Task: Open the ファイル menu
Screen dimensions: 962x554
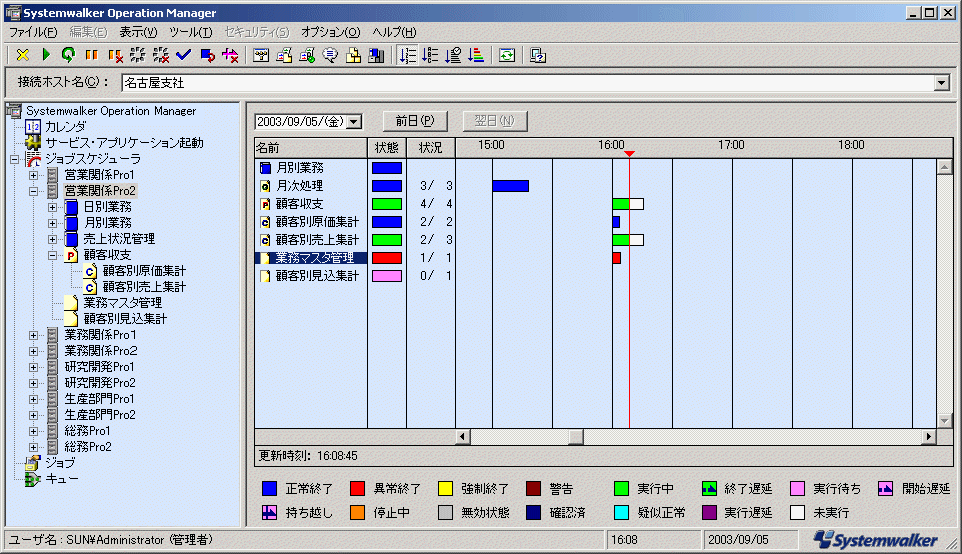Action: tap(33, 32)
